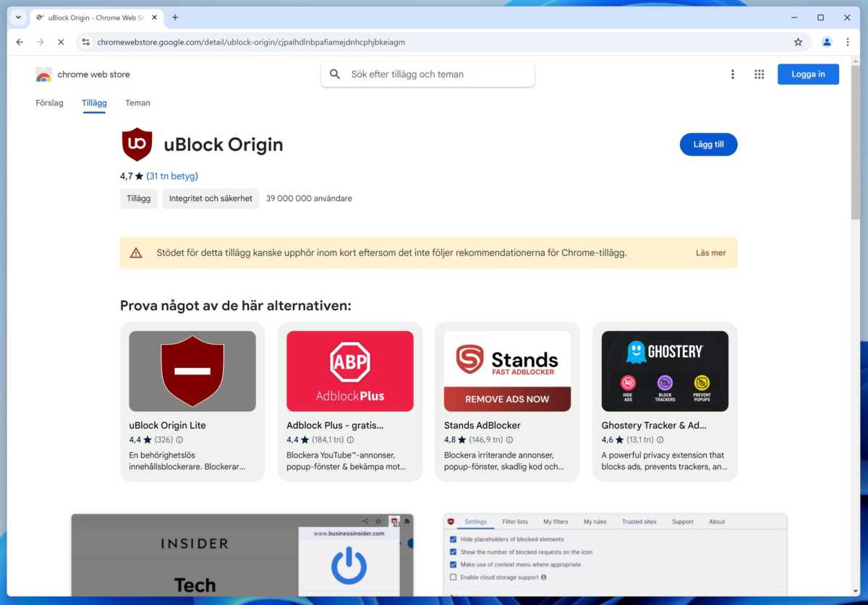Toggle Hide placeholders of blocked elements

(454, 539)
